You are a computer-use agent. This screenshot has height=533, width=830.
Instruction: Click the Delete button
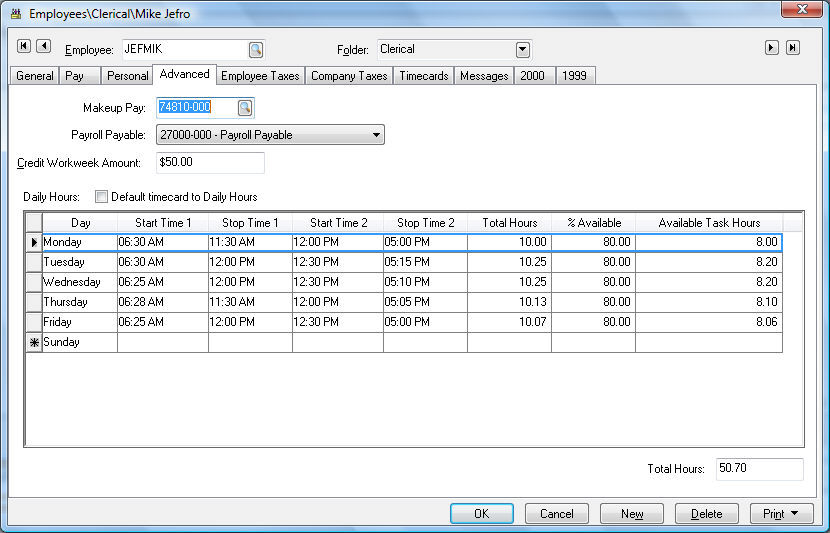click(706, 514)
